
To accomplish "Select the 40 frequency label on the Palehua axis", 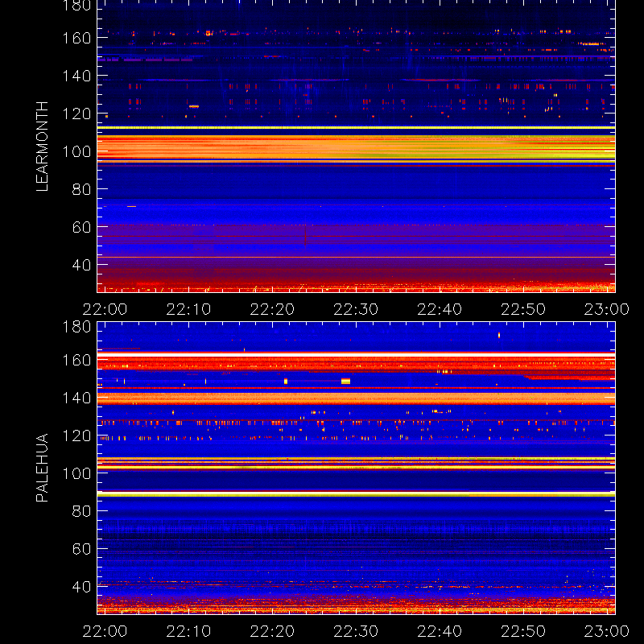I will (82, 587).
